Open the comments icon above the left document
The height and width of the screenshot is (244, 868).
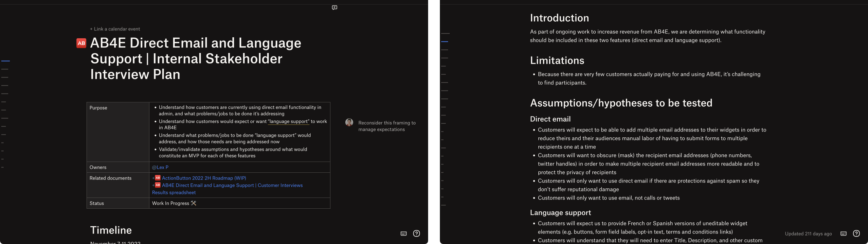pyautogui.click(x=334, y=8)
